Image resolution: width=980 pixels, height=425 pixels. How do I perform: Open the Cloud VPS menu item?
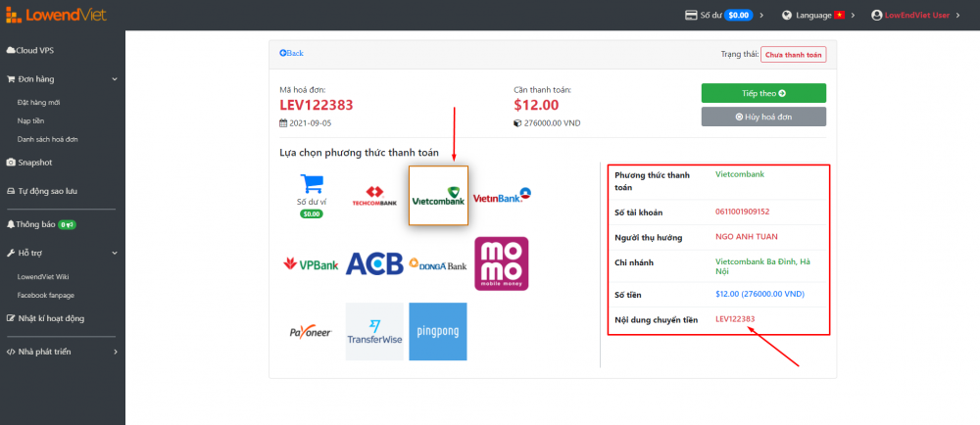(x=30, y=50)
